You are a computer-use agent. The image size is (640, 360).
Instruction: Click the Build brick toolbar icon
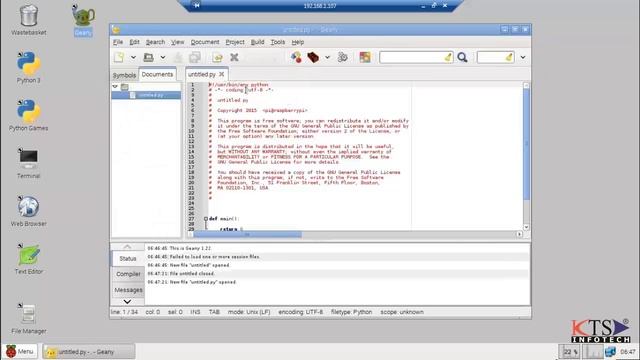313,57
